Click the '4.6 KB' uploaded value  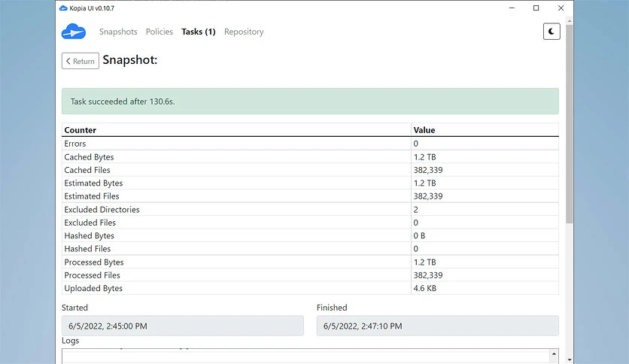click(425, 288)
